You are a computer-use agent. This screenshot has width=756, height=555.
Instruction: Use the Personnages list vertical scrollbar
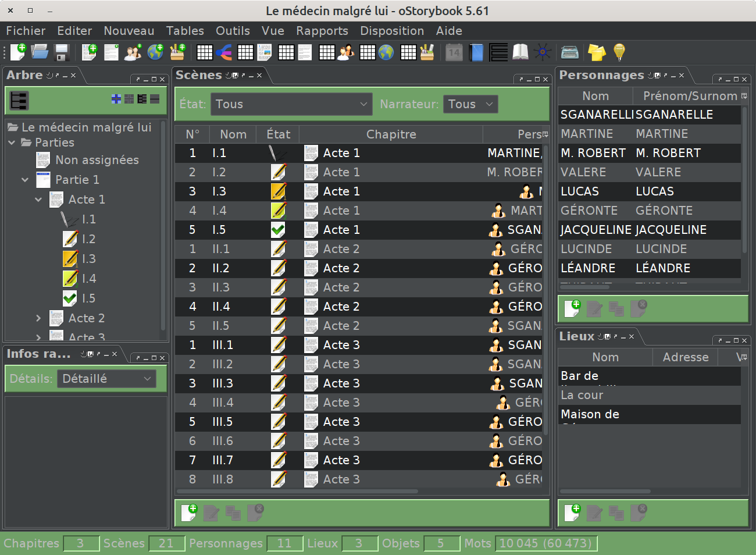click(x=744, y=180)
